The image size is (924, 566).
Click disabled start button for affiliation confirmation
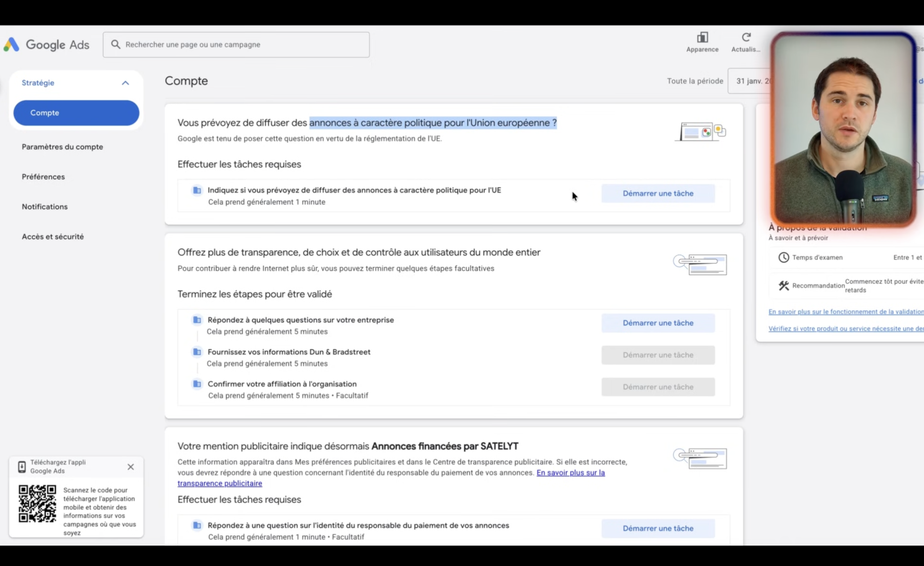click(658, 387)
